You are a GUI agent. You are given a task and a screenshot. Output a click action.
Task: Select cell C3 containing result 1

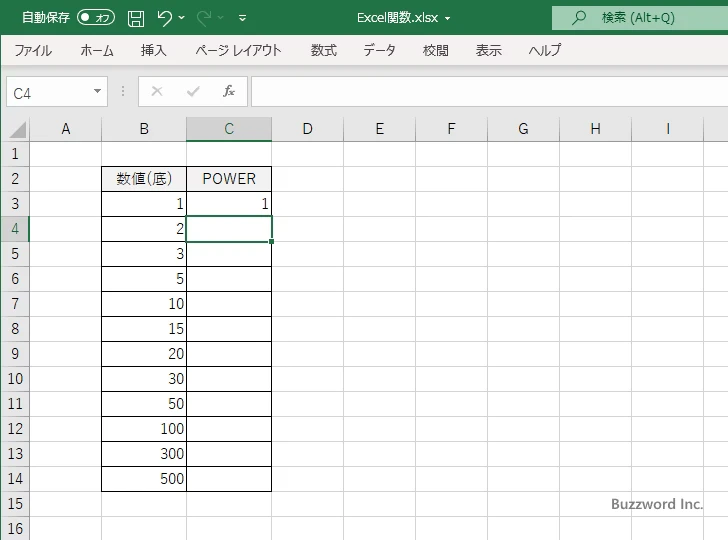pyautogui.click(x=229, y=204)
